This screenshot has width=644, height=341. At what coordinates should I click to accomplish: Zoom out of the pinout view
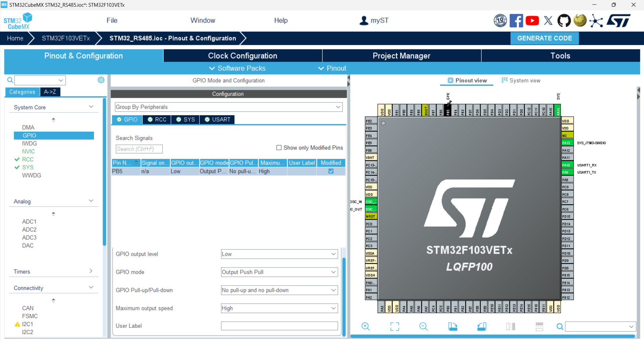coord(424,326)
